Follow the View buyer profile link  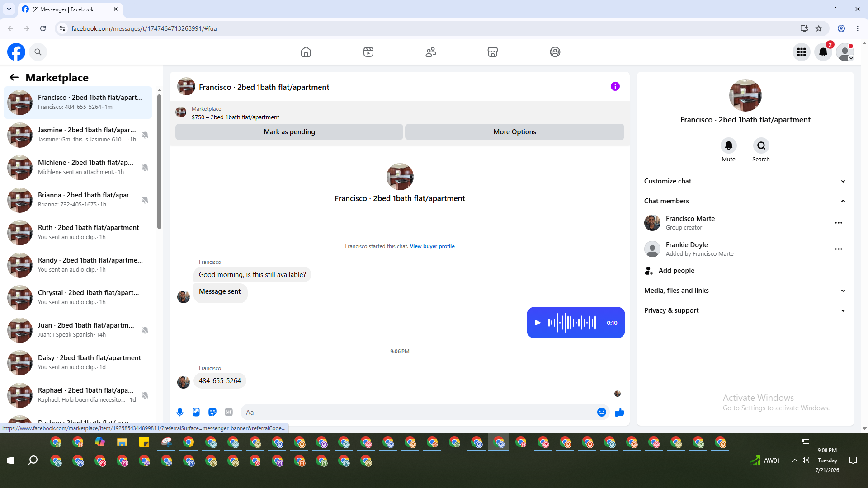pyautogui.click(x=432, y=246)
